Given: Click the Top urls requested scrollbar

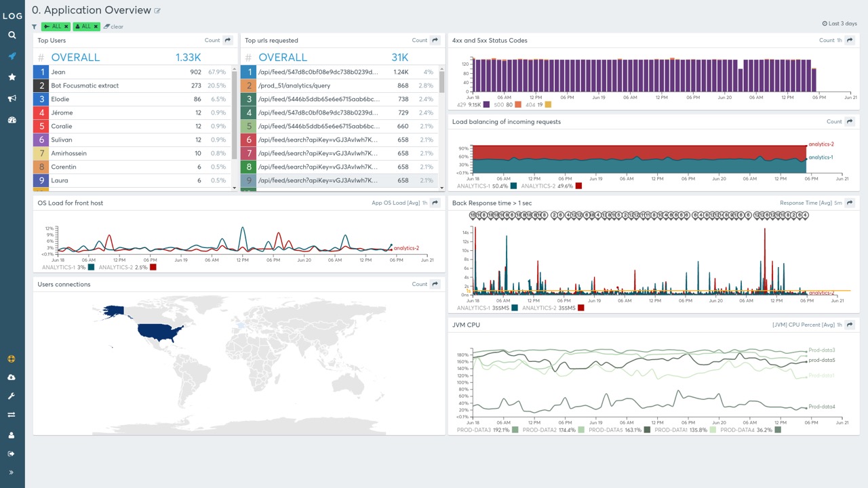Looking at the screenshot, I should click(442, 81).
